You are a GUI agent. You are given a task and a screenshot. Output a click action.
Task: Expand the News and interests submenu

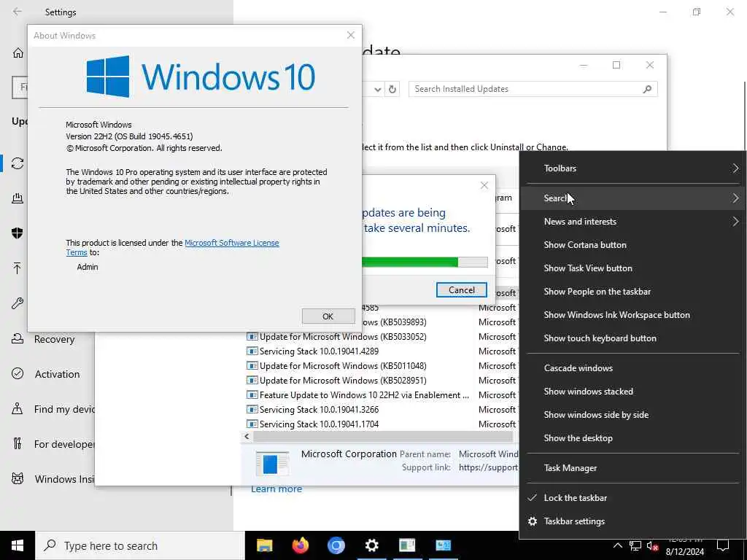point(632,222)
